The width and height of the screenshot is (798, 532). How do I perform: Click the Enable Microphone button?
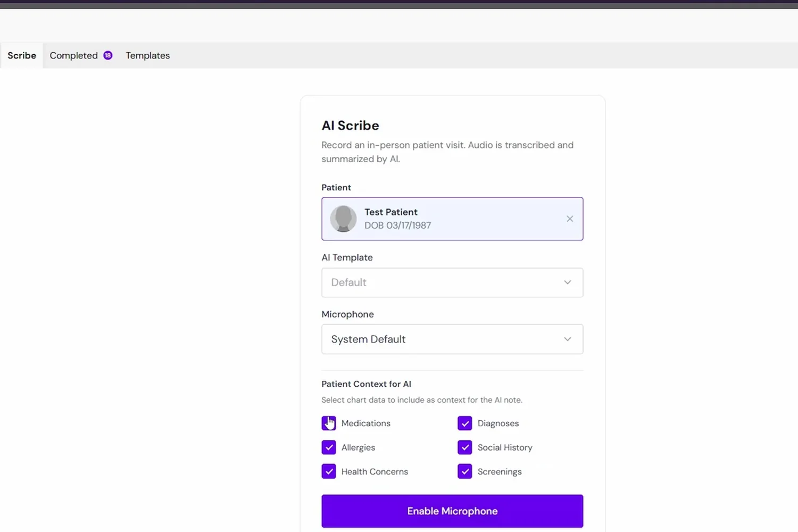(452, 511)
